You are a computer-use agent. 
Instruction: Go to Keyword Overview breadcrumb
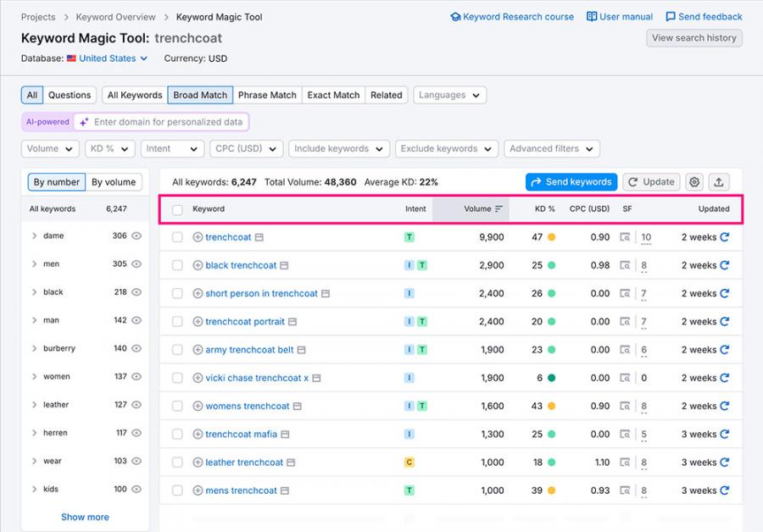(116, 17)
